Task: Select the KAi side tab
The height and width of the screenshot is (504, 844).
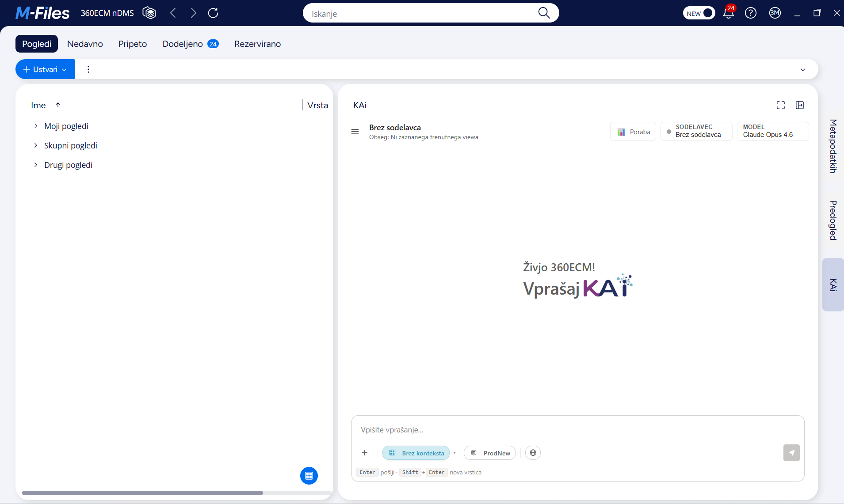Action: point(833,285)
